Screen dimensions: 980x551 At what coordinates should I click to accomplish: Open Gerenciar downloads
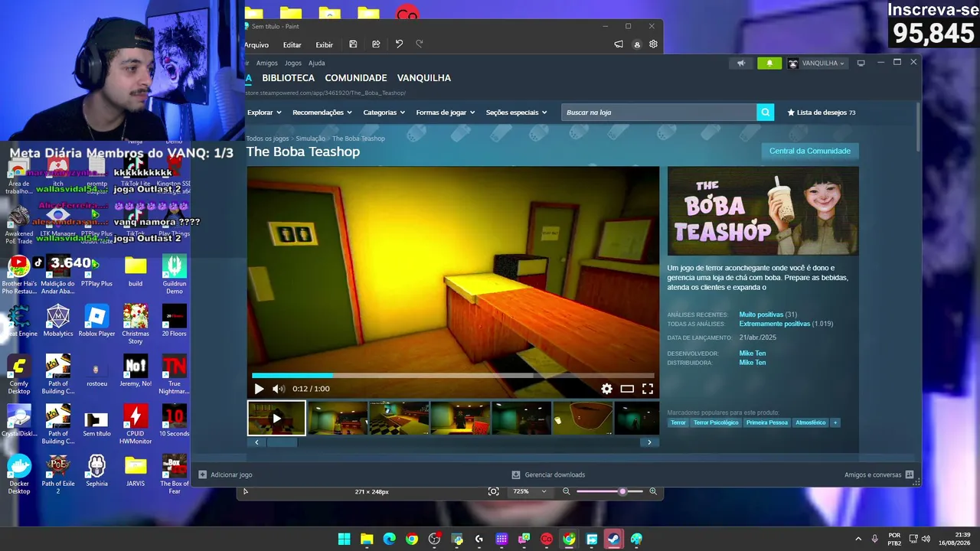pyautogui.click(x=548, y=474)
